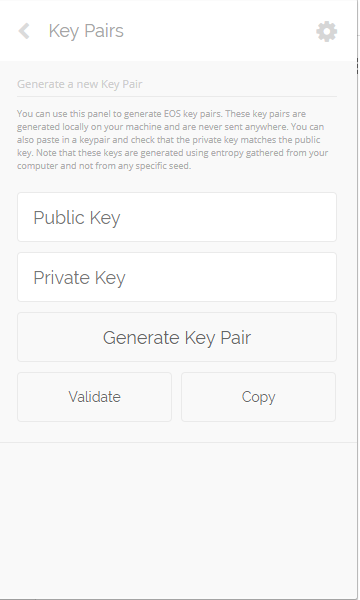Click the Public Key input field
This screenshot has width=360, height=600.
click(177, 217)
